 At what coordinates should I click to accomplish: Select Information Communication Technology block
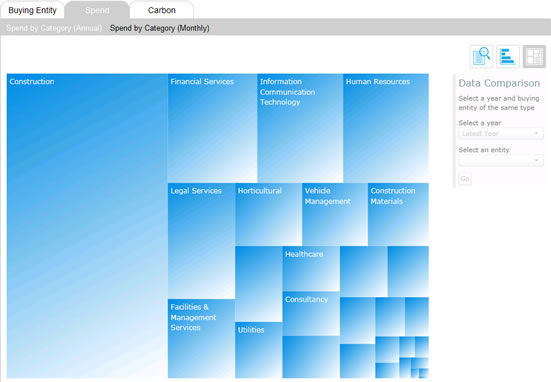[300, 128]
